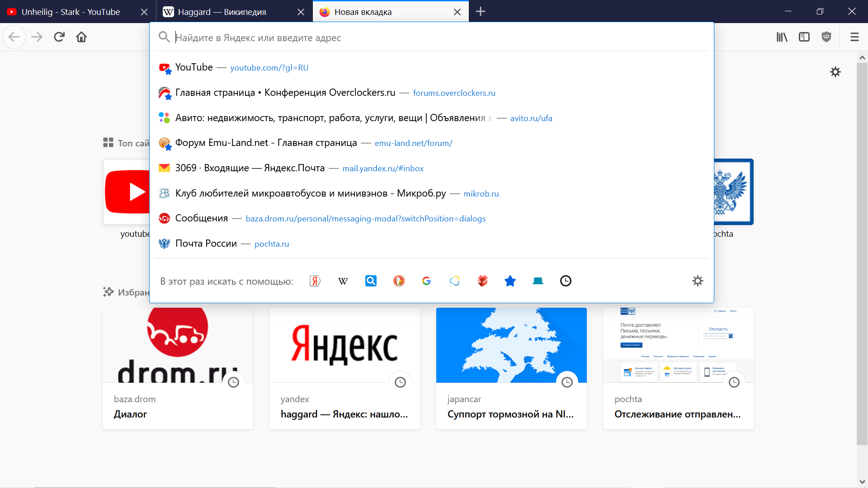The image size is (868, 488).
Task: Click the page vertical scrollbar
Action: (862, 253)
